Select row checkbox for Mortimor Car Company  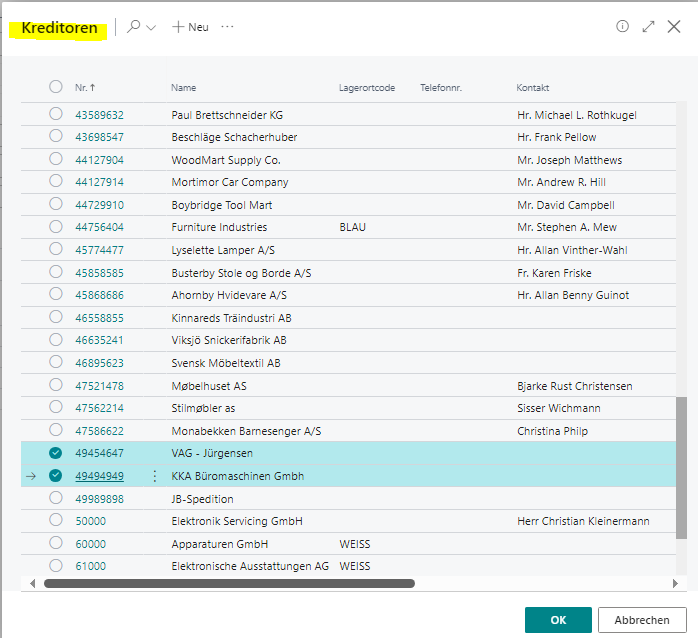(56, 181)
